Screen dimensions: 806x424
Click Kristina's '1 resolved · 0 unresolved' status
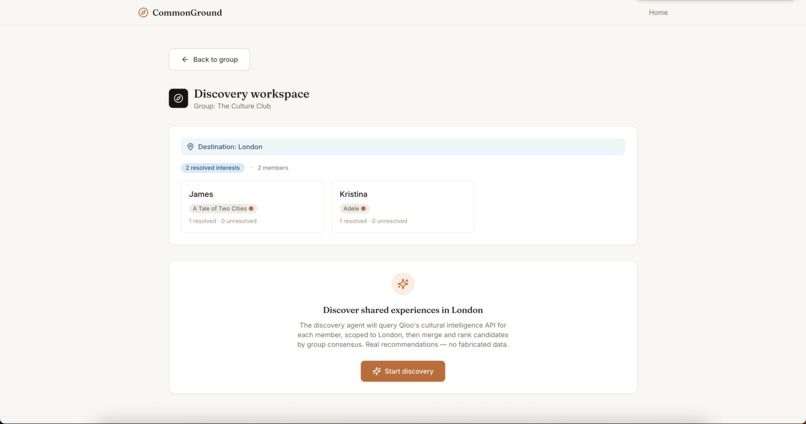(373, 221)
